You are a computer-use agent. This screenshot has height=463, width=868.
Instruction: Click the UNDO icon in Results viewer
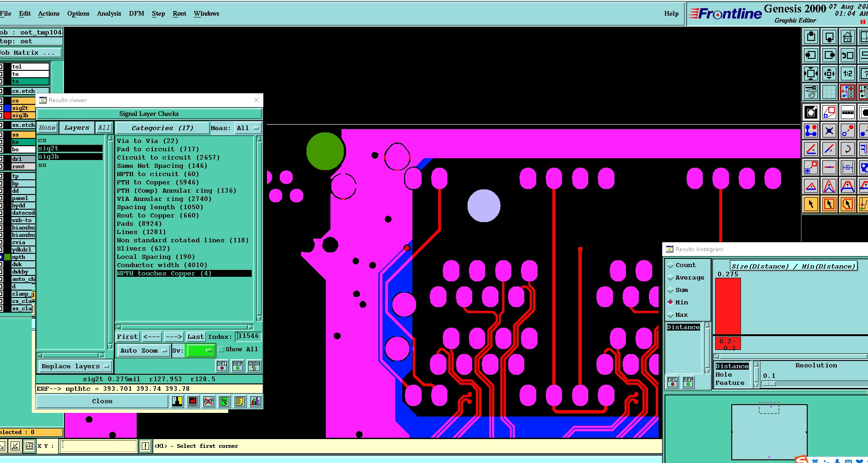(254, 366)
